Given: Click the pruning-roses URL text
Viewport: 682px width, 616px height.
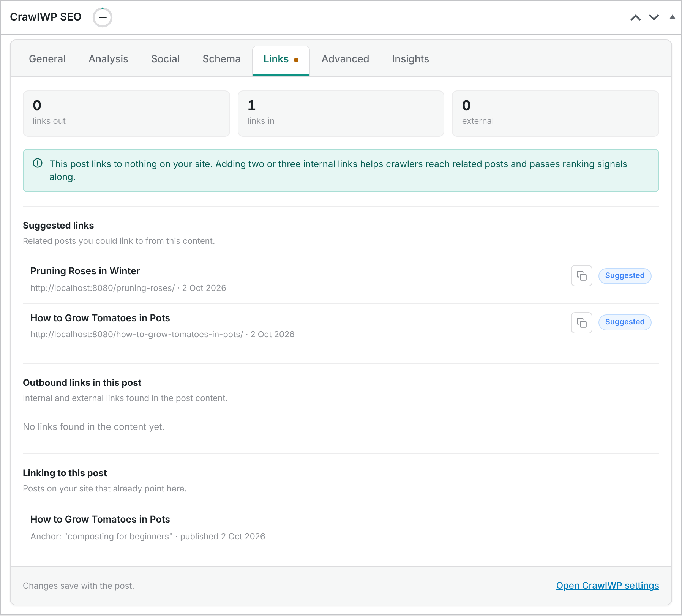Looking at the screenshot, I should click(103, 288).
